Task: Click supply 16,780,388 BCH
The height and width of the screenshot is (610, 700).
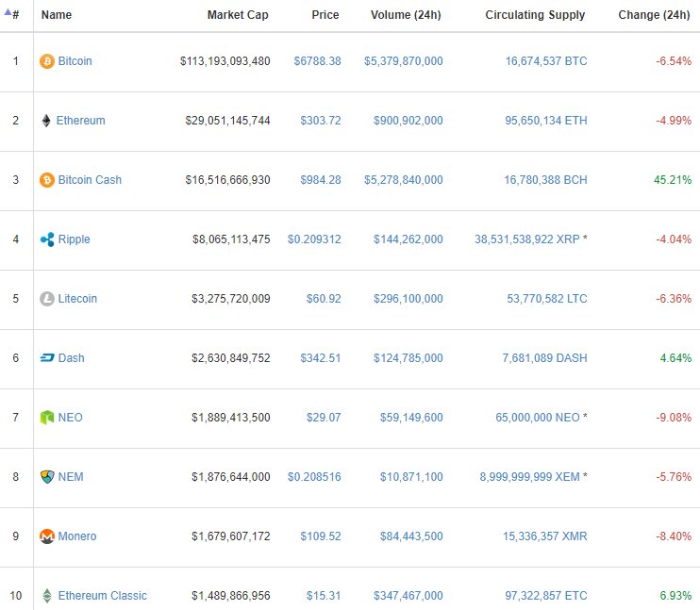Action: pyautogui.click(x=545, y=180)
